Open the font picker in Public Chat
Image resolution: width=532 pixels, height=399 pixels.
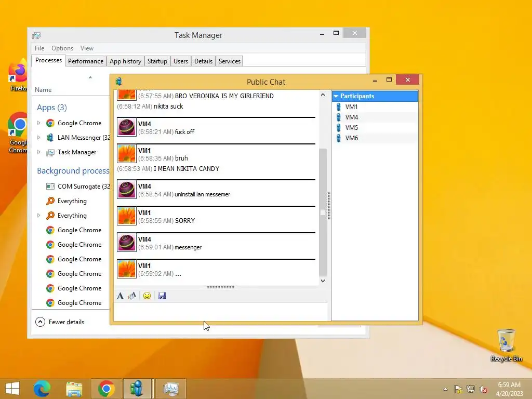(x=121, y=296)
